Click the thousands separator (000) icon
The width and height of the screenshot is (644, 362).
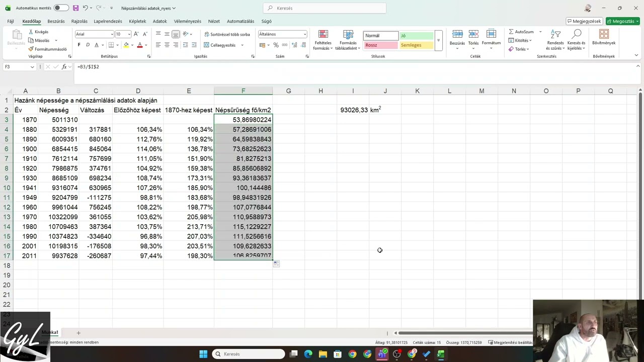point(284,45)
